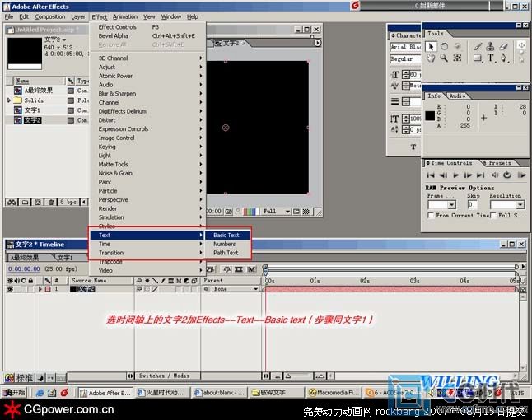Start RAM Preview in Time Controls
532x420 pixels.
click(521, 175)
